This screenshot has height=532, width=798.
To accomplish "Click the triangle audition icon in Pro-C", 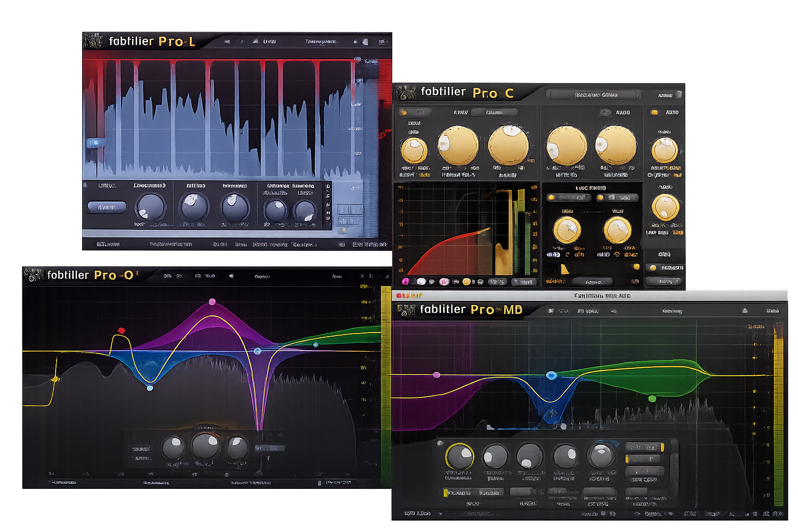I will [564, 268].
